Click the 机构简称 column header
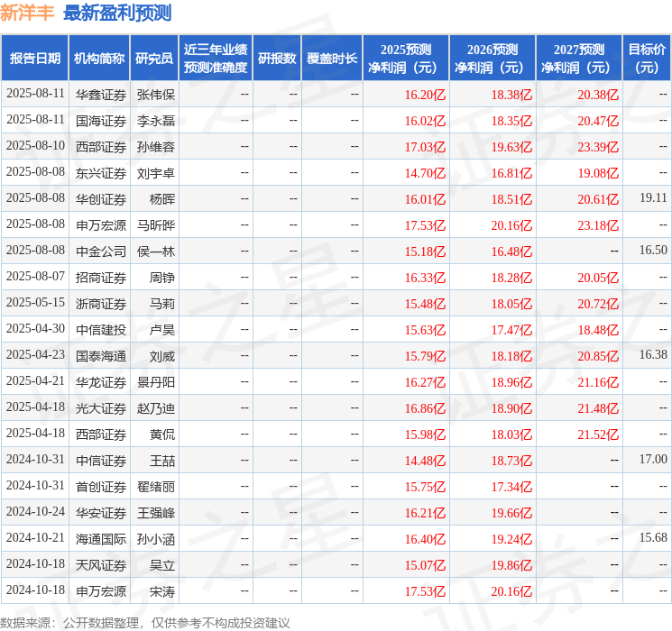 point(99,58)
